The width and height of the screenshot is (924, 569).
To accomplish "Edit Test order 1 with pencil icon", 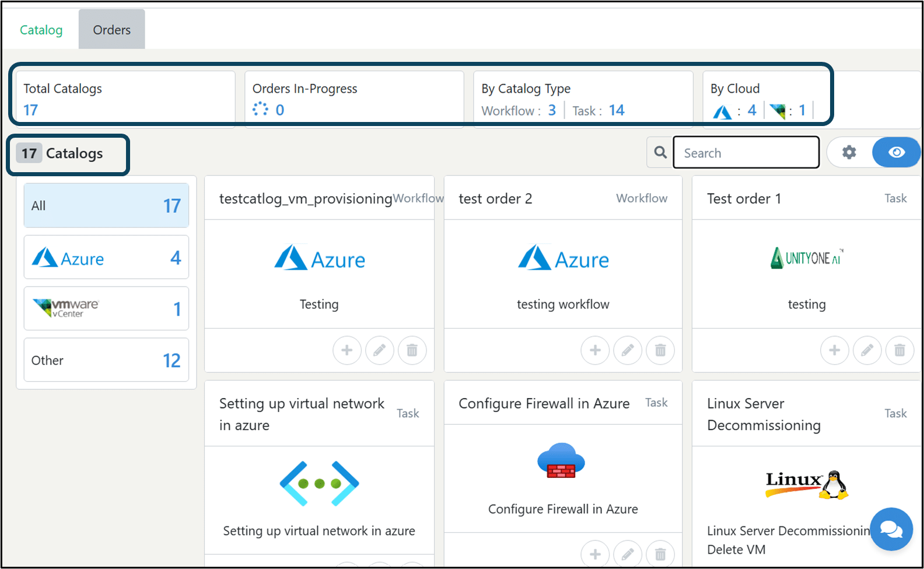I will tap(867, 350).
